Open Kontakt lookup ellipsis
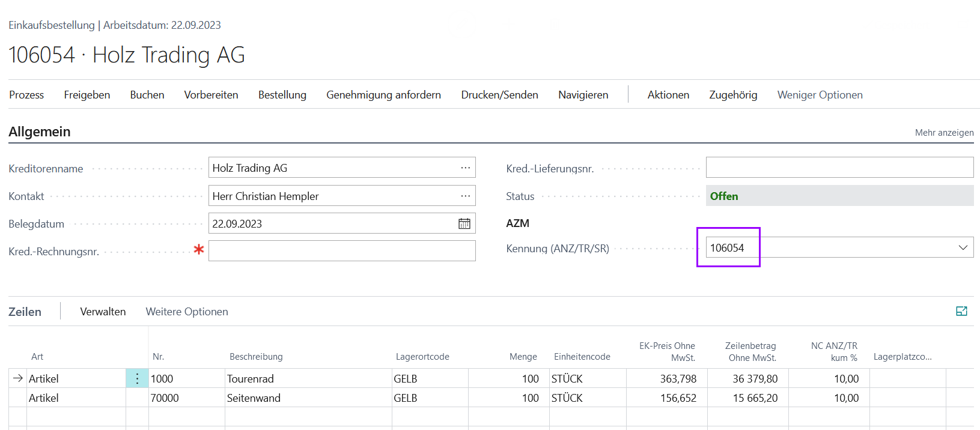The image size is (980, 430). (x=466, y=196)
